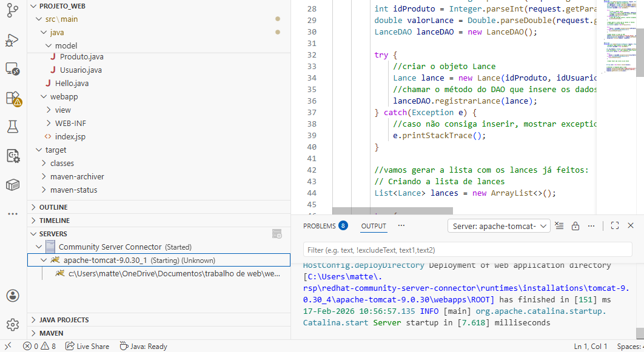Toggle the output auto-scroll lock

[575, 225]
